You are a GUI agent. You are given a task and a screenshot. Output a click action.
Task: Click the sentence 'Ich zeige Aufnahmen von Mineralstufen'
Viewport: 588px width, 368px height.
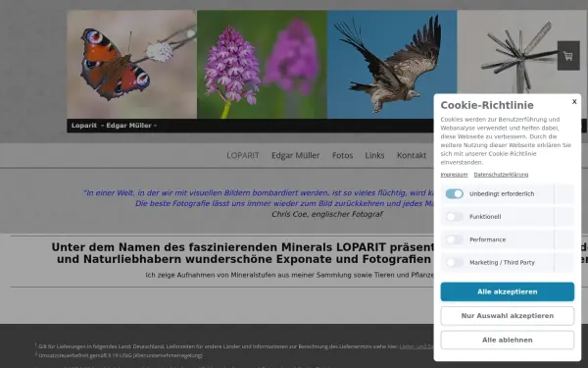pos(289,275)
